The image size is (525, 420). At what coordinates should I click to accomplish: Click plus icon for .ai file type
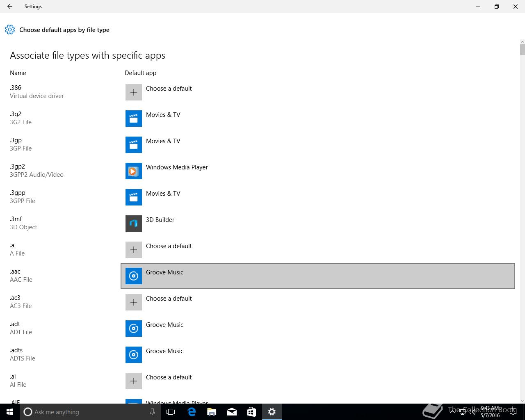134,381
